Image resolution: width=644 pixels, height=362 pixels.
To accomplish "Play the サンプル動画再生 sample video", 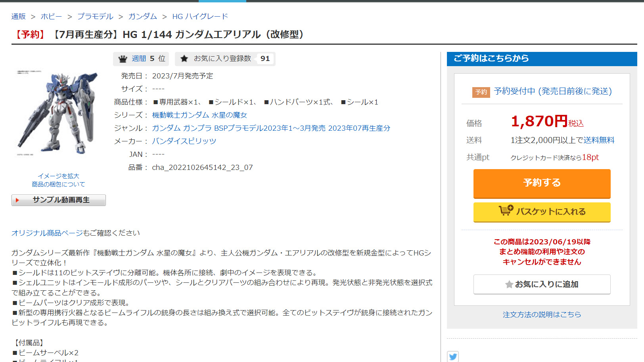I will (59, 200).
